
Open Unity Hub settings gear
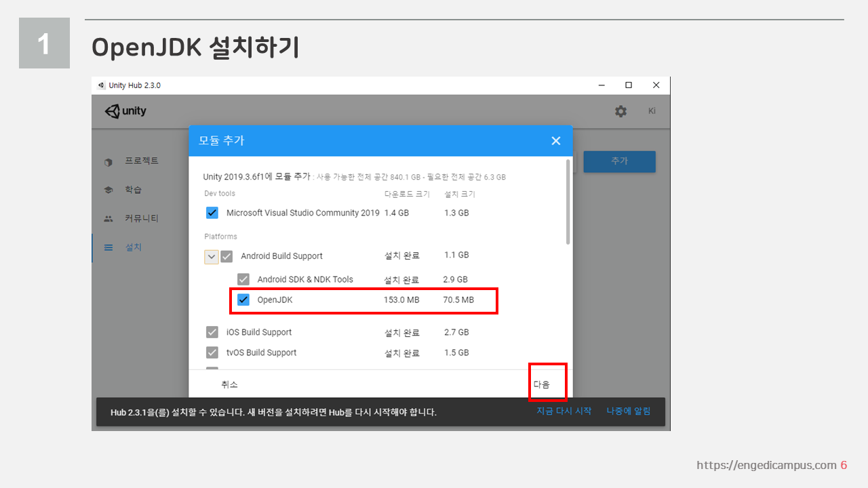point(620,111)
